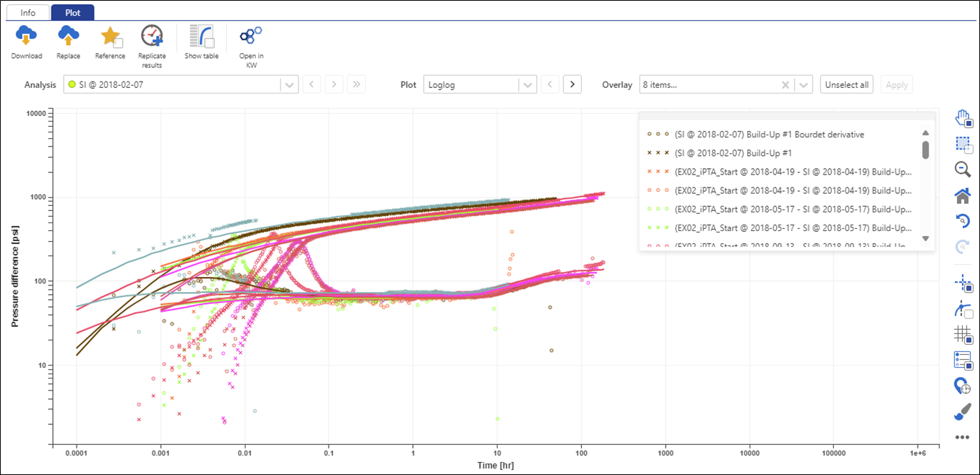Click the green status dot in Analysis box

[x=72, y=85]
